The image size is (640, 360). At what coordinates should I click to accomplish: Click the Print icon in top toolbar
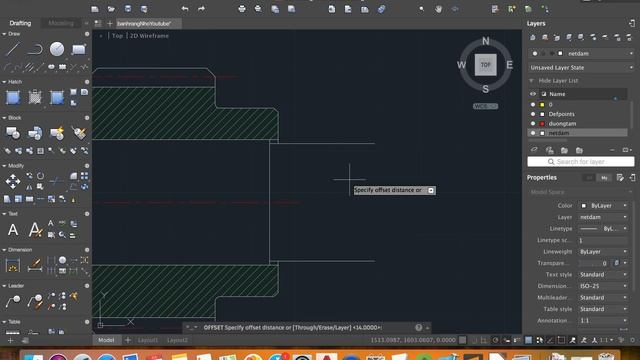(x=242, y=9)
